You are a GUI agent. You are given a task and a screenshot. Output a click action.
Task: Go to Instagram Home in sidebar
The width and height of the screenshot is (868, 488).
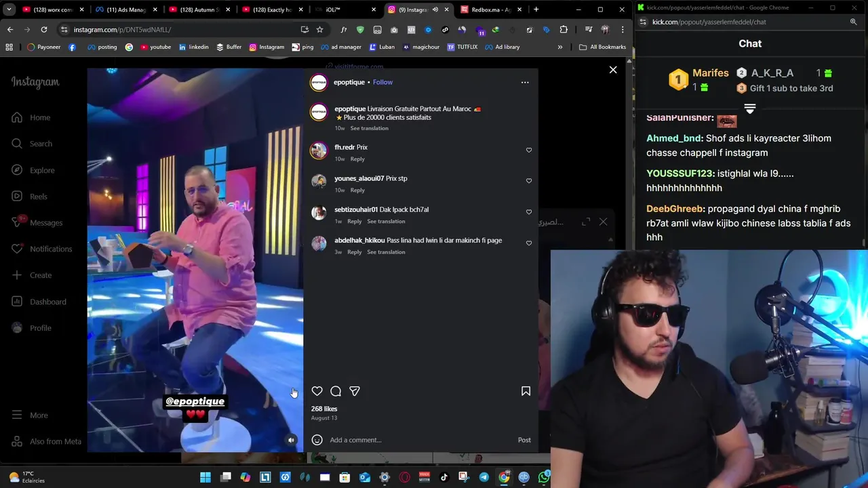coord(31,117)
